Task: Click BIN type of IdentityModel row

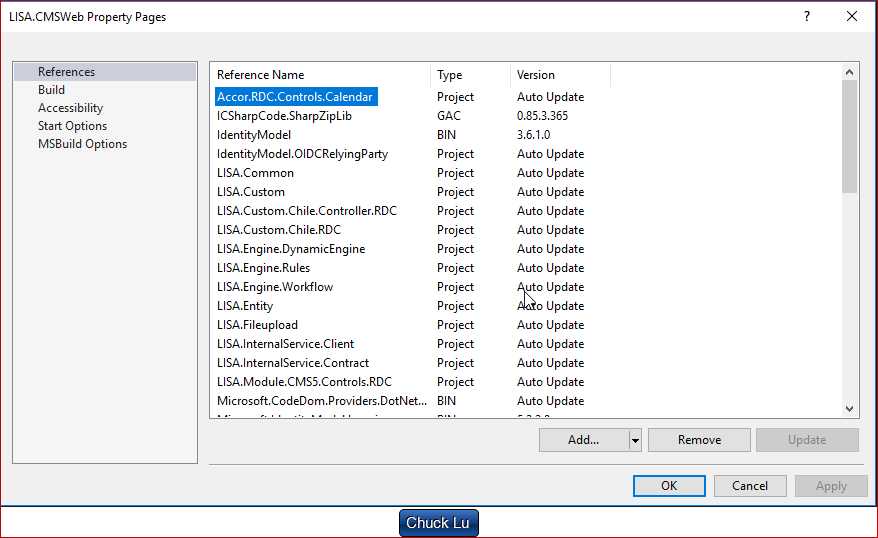Action: [x=446, y=135]
